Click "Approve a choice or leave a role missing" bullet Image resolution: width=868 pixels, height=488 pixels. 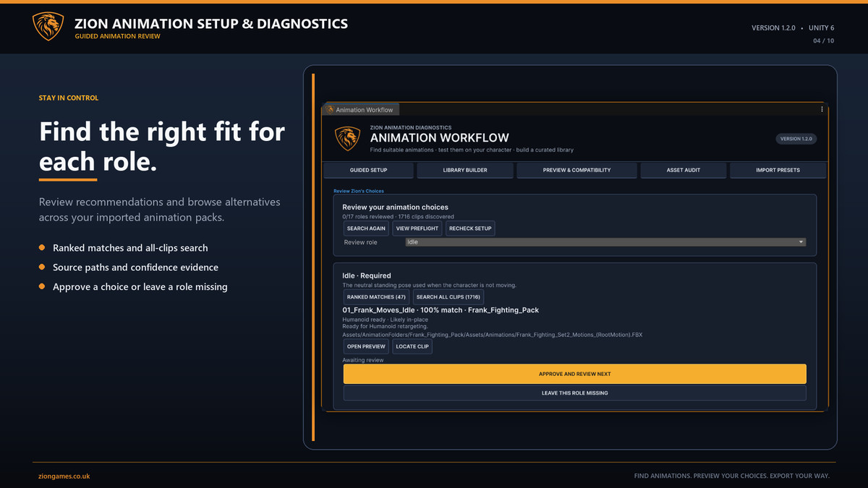tap(140, 287)
